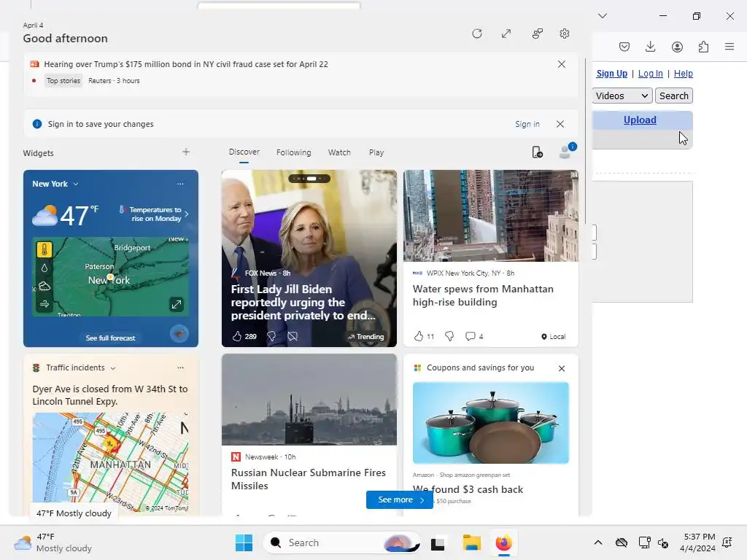
Task: Switch to the Following tab
Action: point(293,152)
